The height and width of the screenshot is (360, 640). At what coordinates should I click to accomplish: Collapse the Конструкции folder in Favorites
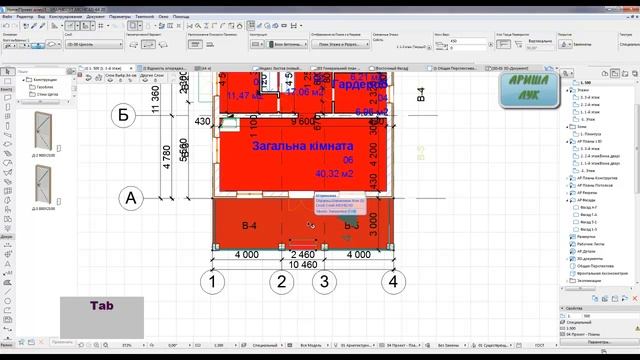coord(23,80)
